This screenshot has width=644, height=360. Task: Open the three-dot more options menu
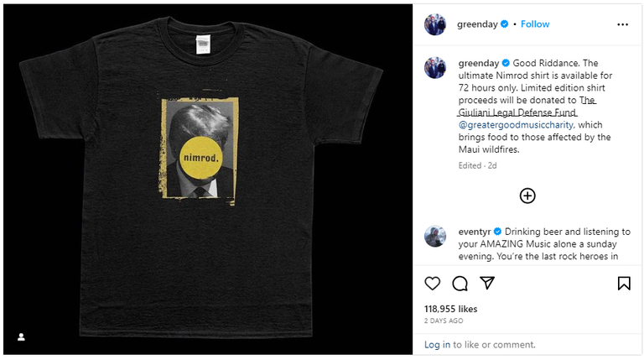(623, 24)
